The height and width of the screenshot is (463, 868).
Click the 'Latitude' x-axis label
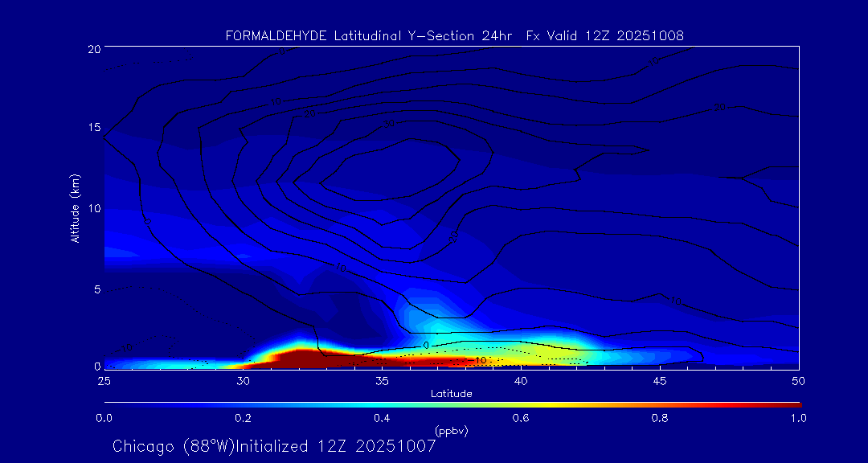451,394
